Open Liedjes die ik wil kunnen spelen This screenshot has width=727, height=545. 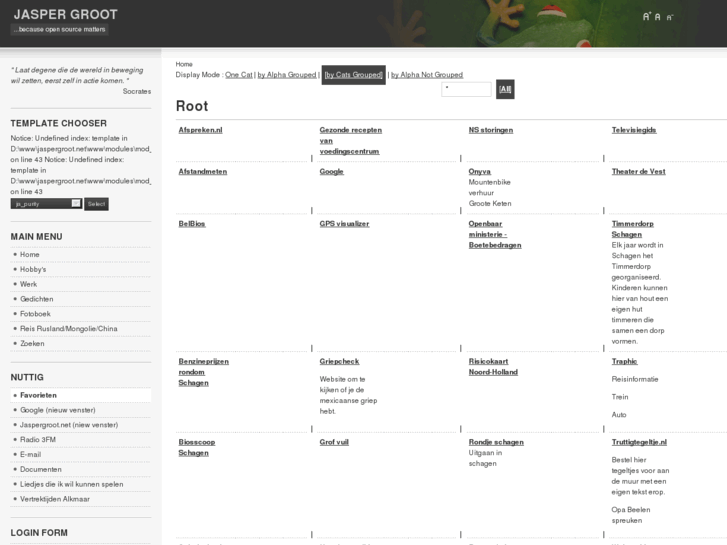pos(71,484)
